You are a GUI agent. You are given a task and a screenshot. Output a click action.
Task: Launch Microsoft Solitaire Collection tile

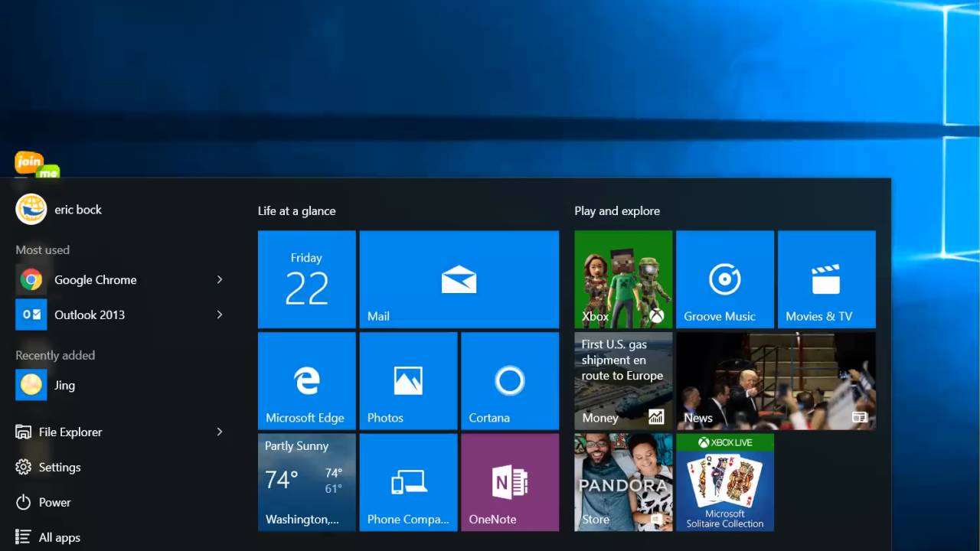click(725, 482)
